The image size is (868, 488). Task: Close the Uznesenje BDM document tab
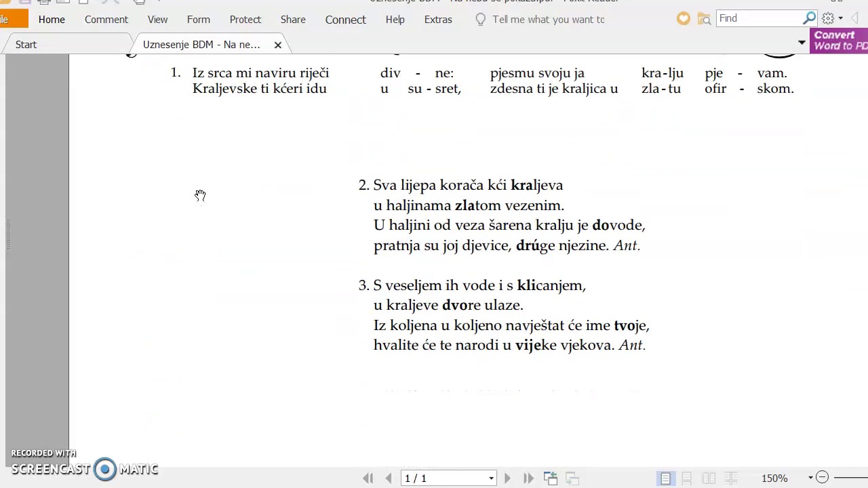coord(277,45)
